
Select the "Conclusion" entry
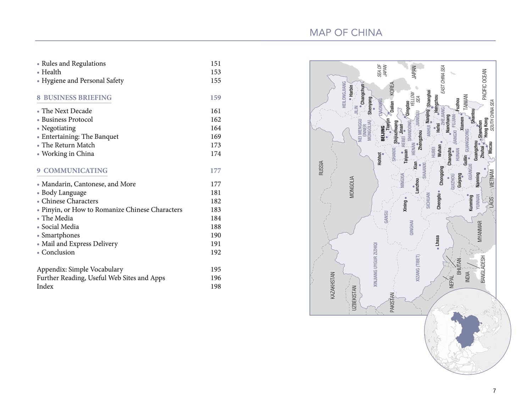coord(58,252)
